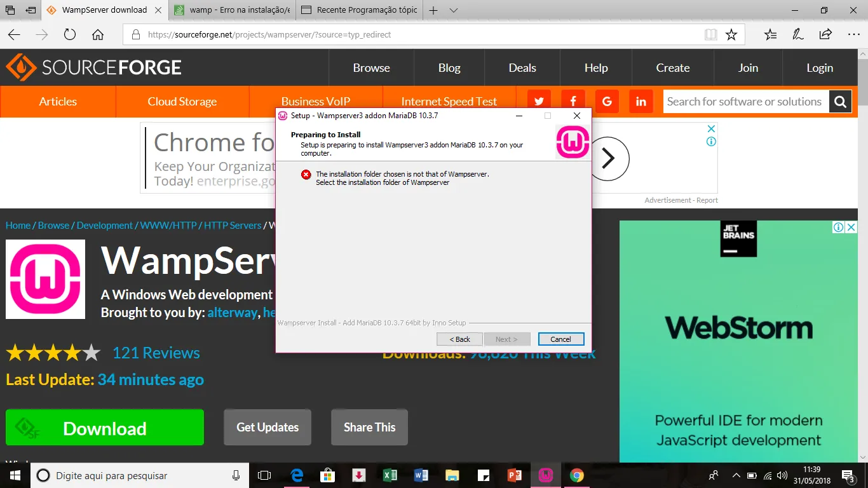This screenshot has width=868, height=488.
Task: Open Task View on the taskbar
Action: 264,475
